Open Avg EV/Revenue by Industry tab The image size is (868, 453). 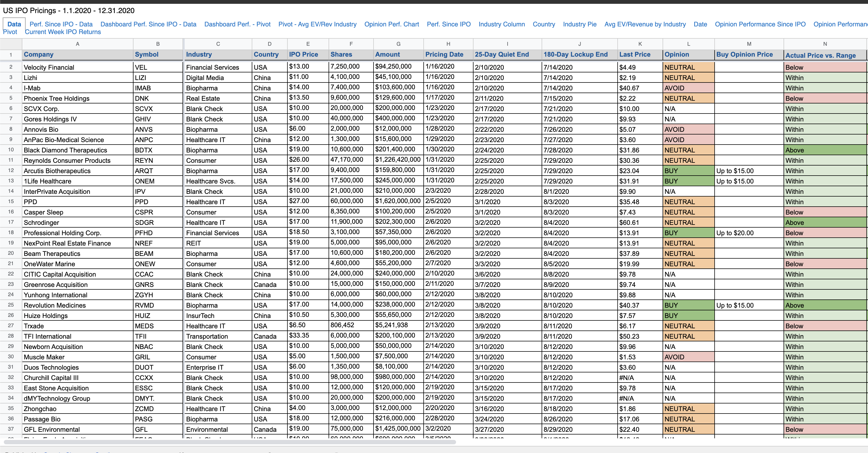point(645,24)
